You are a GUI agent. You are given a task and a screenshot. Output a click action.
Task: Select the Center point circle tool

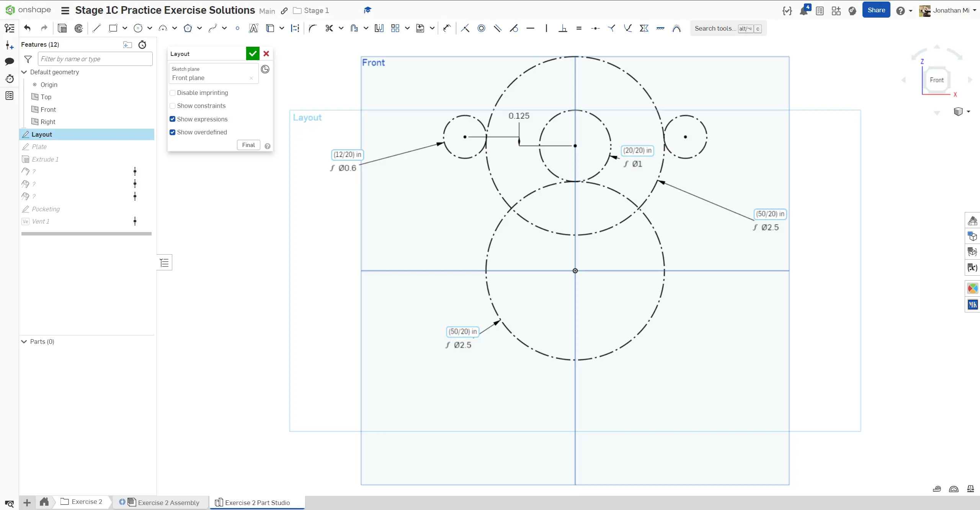[x=138, y=28]
